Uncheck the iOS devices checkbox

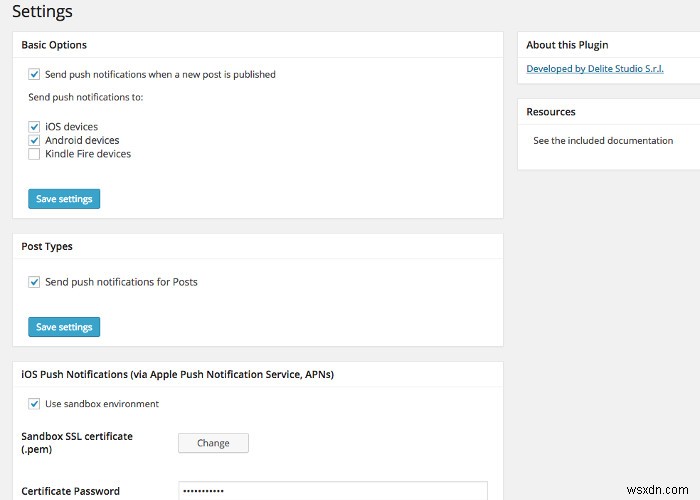[34, 127]
